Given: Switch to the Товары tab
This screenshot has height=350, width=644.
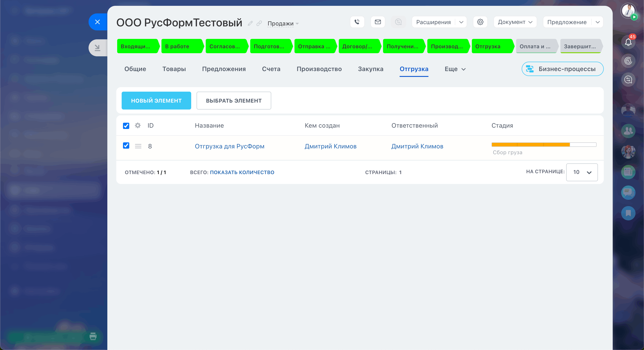Looking at the screenshot, I should (x=174, y=69).
